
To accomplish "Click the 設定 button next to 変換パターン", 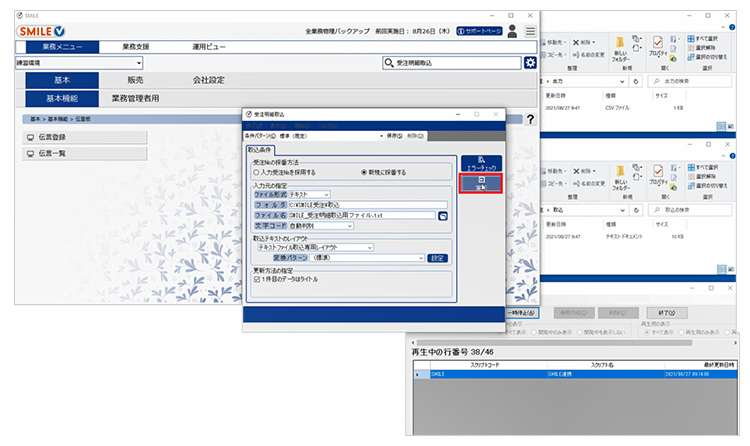I will (437, 258).
